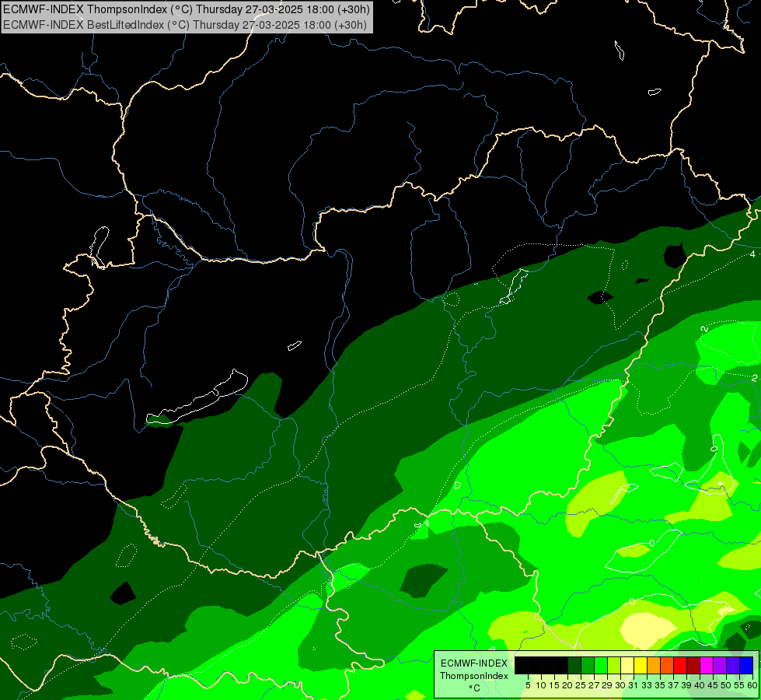Click the ThompsonIndex label in the legend
761x700 pixels.
(x=474, y=676)
